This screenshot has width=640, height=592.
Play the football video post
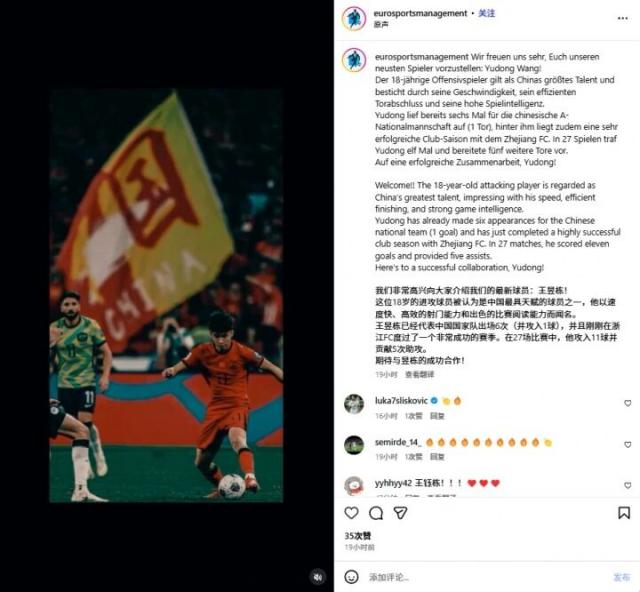(x=166, y=296)
